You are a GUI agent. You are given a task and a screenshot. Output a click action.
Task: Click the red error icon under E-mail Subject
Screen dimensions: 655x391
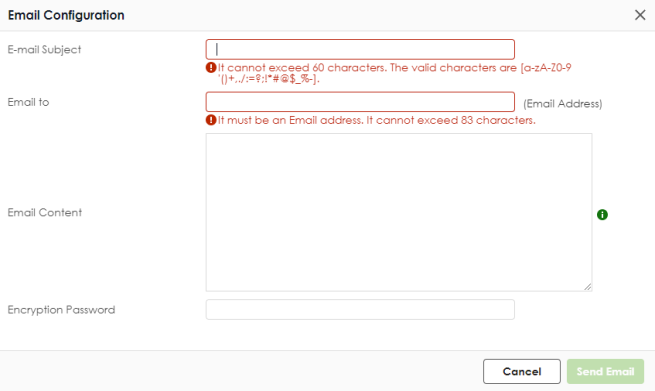coord(211,68)
